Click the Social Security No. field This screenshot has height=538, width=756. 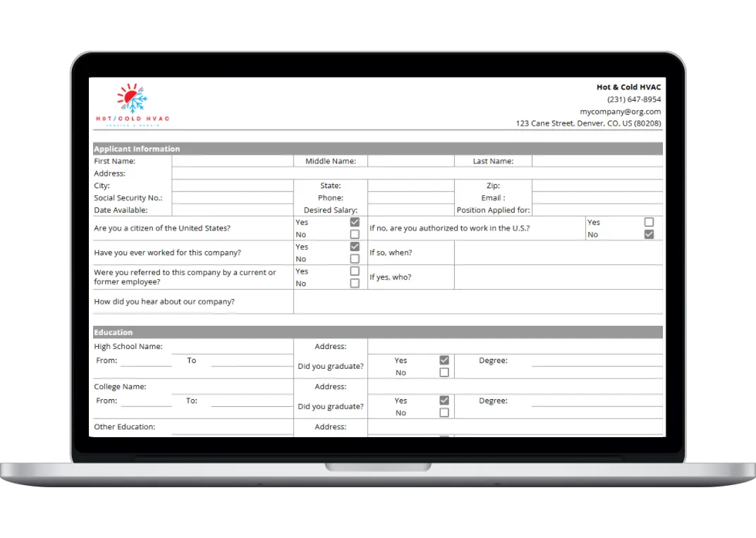click(232, 198)
